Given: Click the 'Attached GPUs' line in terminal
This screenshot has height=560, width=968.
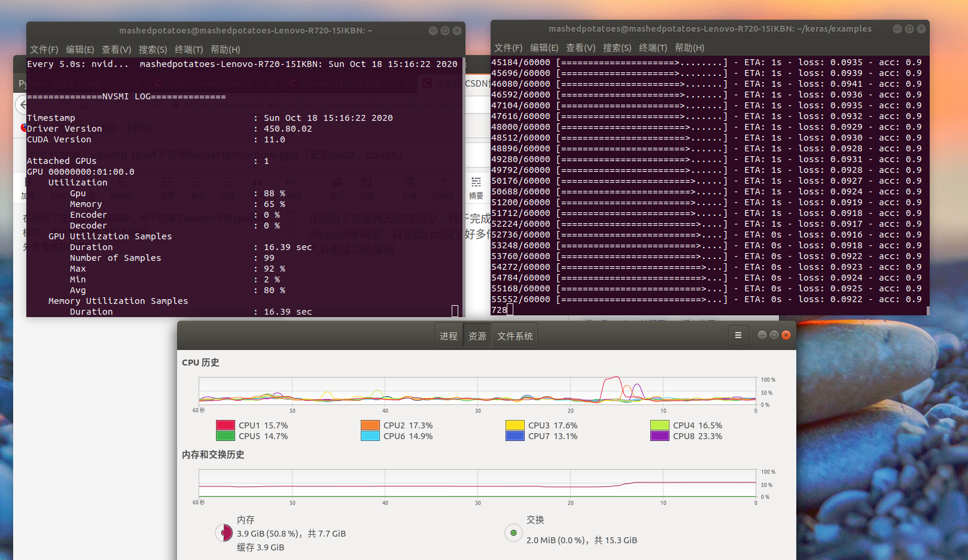Looking at the screenshot, I should [x=148, y=161].
